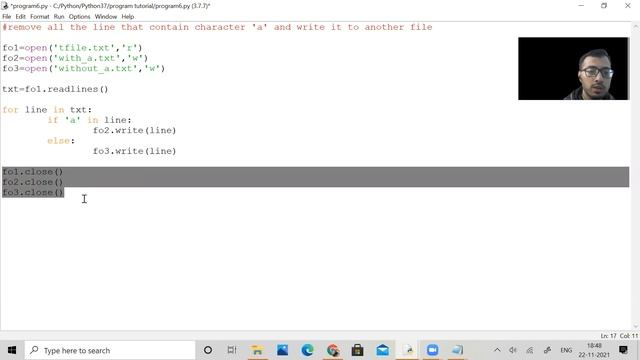Click the network tray icon

coord(530,350)
